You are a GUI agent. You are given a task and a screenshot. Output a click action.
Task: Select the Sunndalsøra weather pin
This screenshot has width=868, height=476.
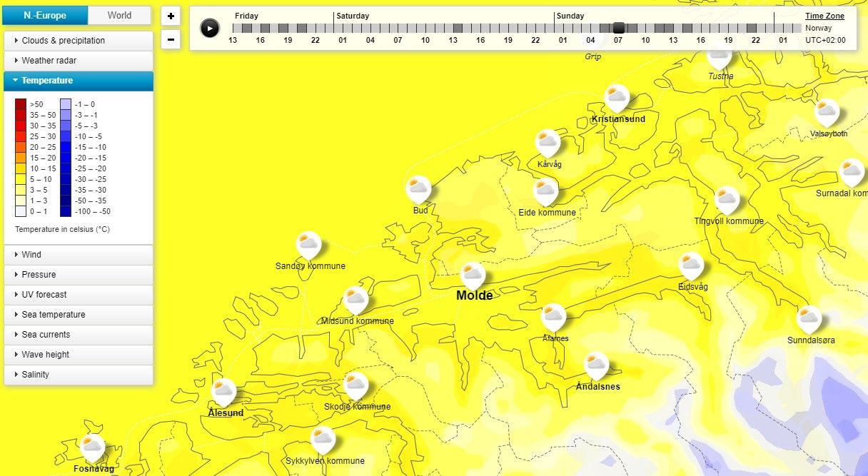coord(809,319)
